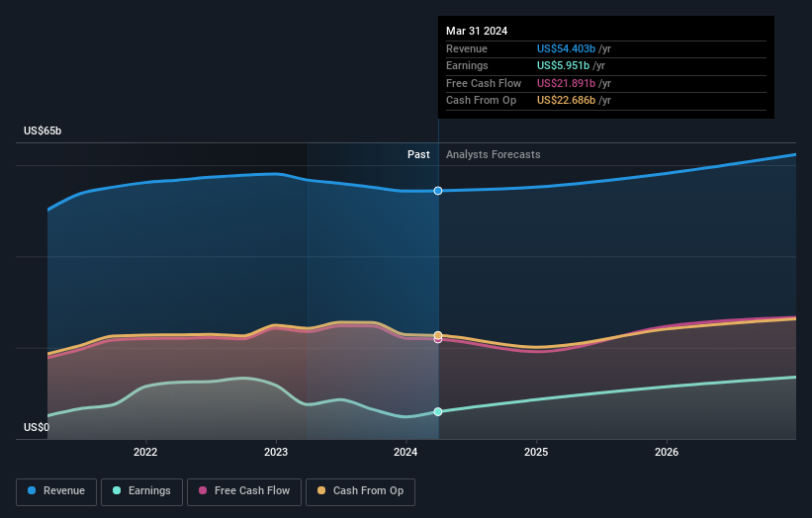Viewport: 812px width, 518px height.
Task: Click the Revenue data point marker on chart
Action: pos(438,191)
